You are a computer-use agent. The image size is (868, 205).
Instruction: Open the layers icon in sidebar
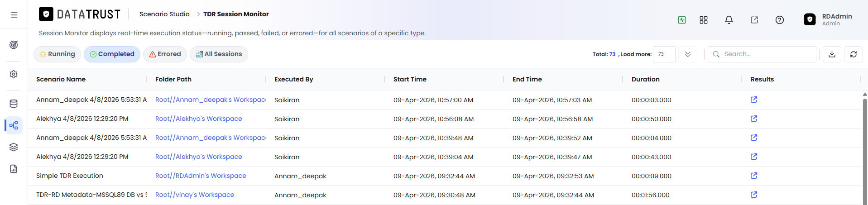point(14,147)
